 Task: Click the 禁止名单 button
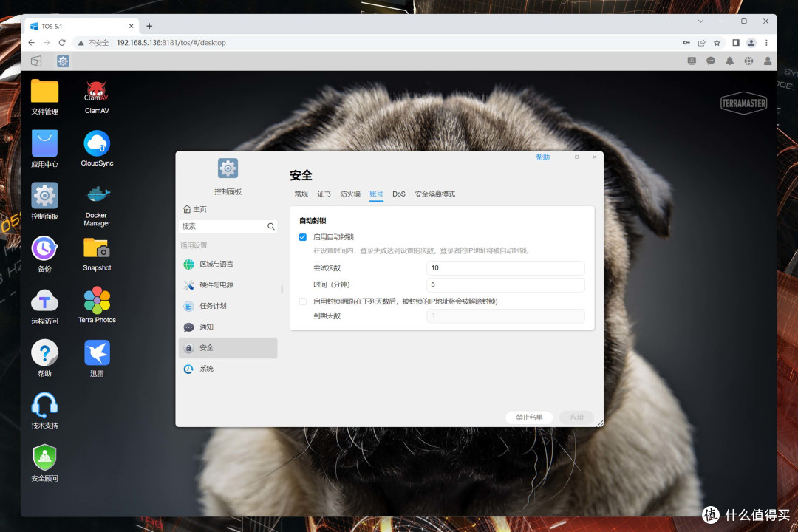tap(529, 417)
